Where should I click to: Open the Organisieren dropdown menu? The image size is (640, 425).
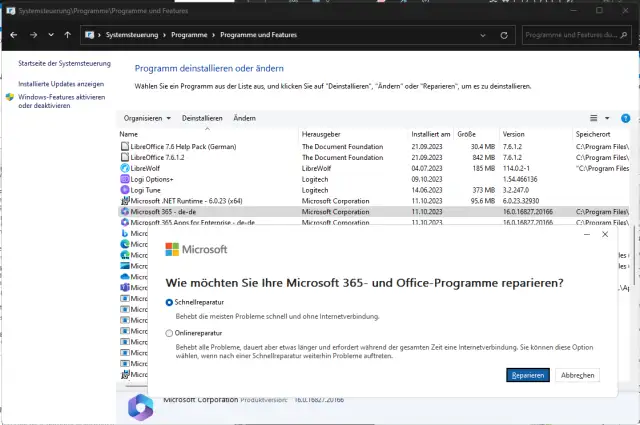tap(146, 118)
